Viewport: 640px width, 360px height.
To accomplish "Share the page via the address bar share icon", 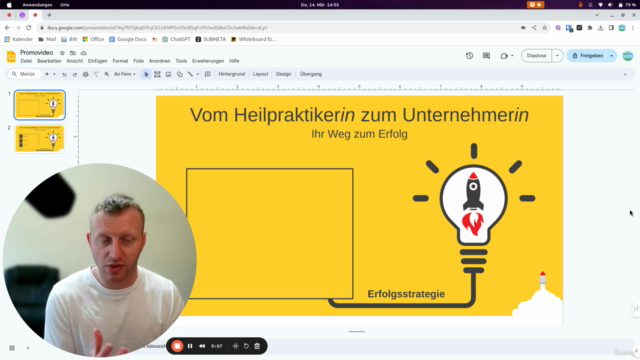I will 534,28.
